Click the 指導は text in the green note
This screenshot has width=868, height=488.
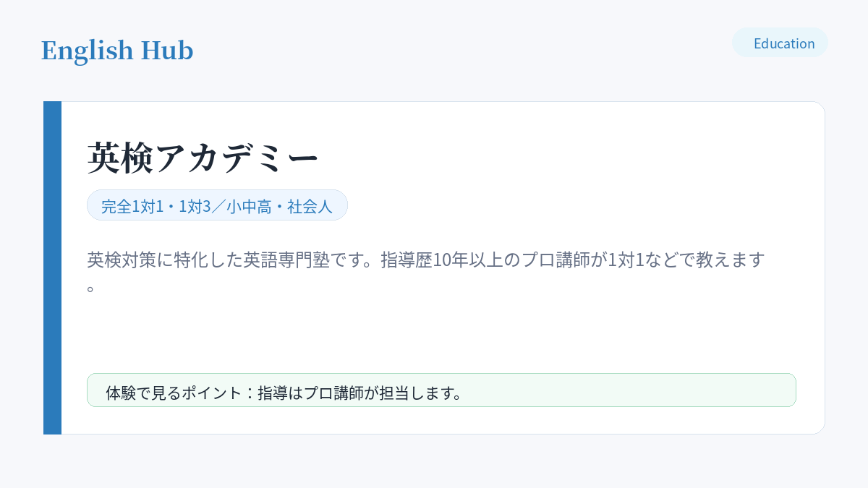pyautogui.click(x=281, y=393)
